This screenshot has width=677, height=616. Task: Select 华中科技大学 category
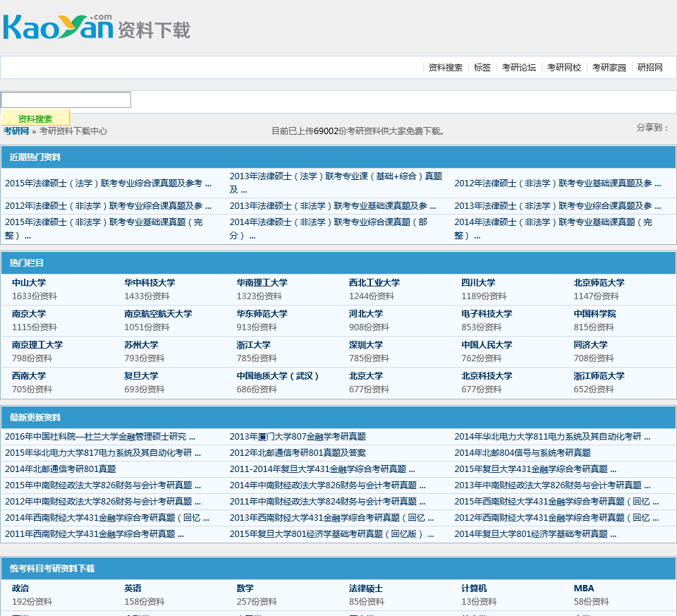[150, 282]
